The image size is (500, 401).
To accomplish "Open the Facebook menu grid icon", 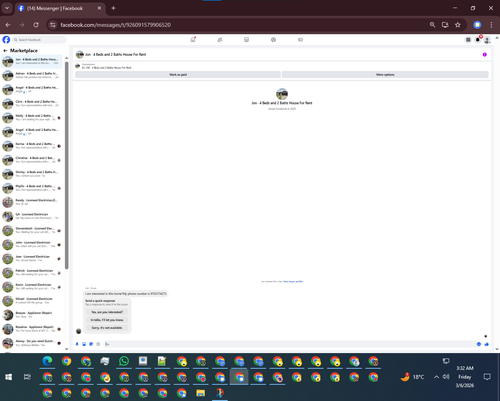I will coord(468,40).
